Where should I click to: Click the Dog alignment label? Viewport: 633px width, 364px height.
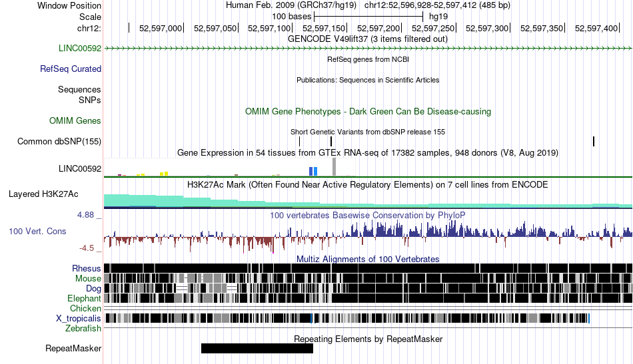click(93, 288)
